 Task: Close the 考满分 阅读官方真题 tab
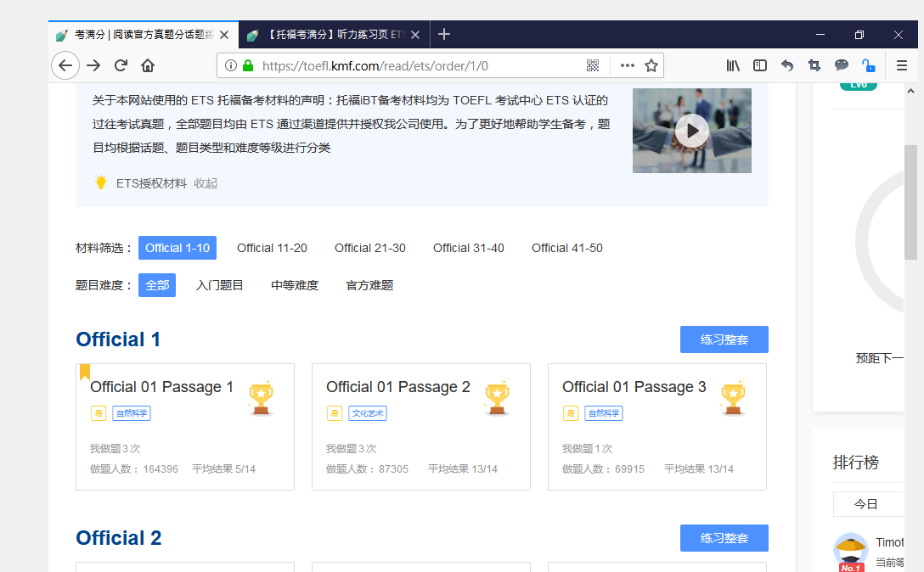pos(224,35)
